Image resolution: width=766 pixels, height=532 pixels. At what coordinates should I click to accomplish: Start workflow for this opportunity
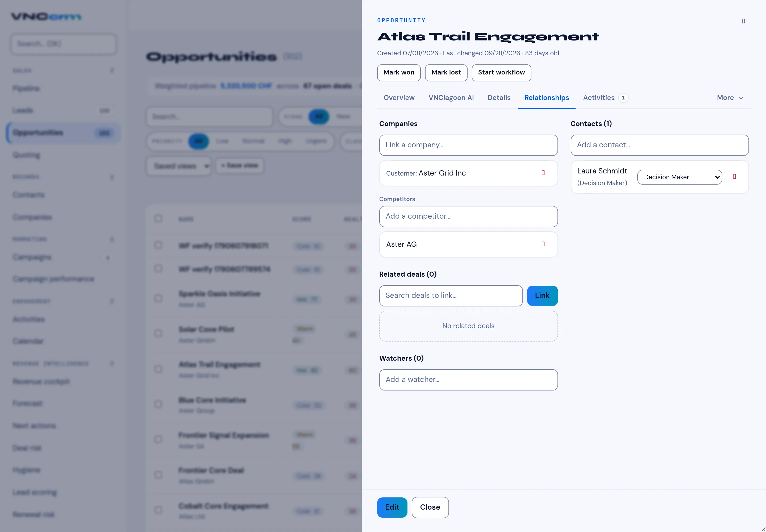click(501, 72)
